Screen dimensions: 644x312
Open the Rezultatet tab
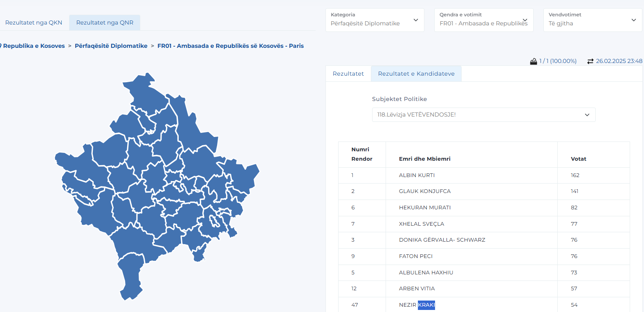[348, 74]
